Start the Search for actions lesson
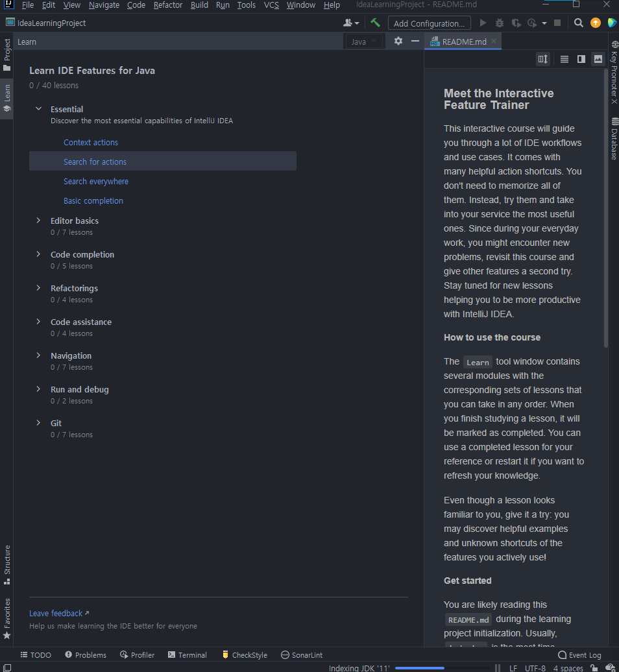 [95, 162]
